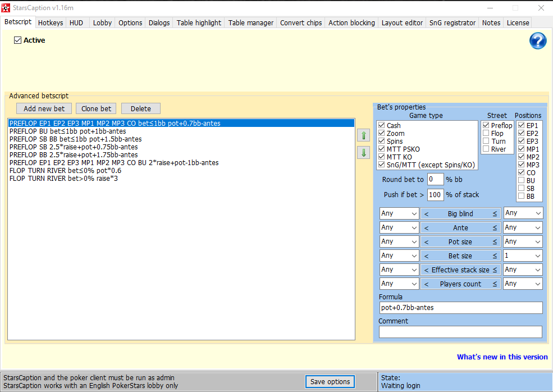This screenshot has width=553, height=392.
Task: Open Effective stack size lower bound dropdown
Action: tap(399, 270)
